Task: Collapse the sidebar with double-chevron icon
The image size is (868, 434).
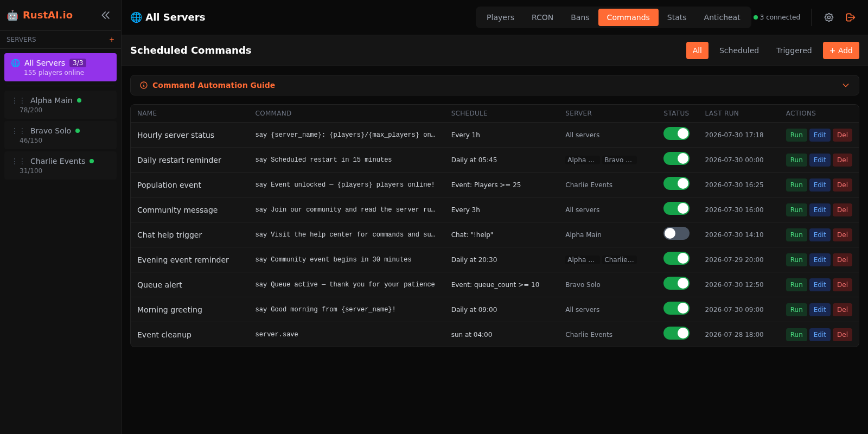Action: tap(106, 15)
